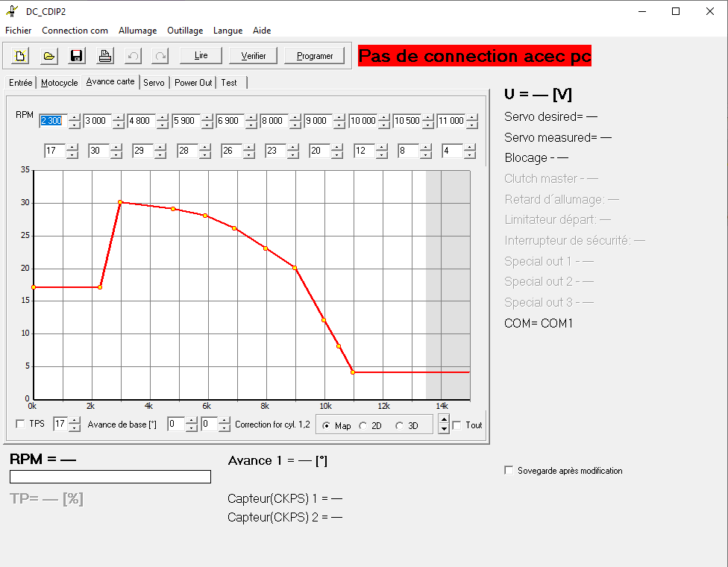Click the spinner of the 11 000 RPM field
Image resolution: width=728 pixels, height=567 pixels.
coord(472,121)
